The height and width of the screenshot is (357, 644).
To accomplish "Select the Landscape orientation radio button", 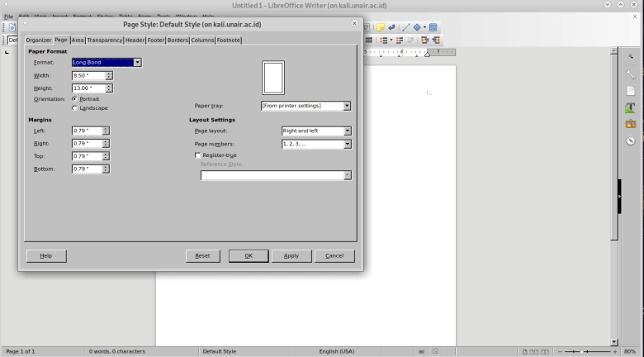I will pos(75,108).
